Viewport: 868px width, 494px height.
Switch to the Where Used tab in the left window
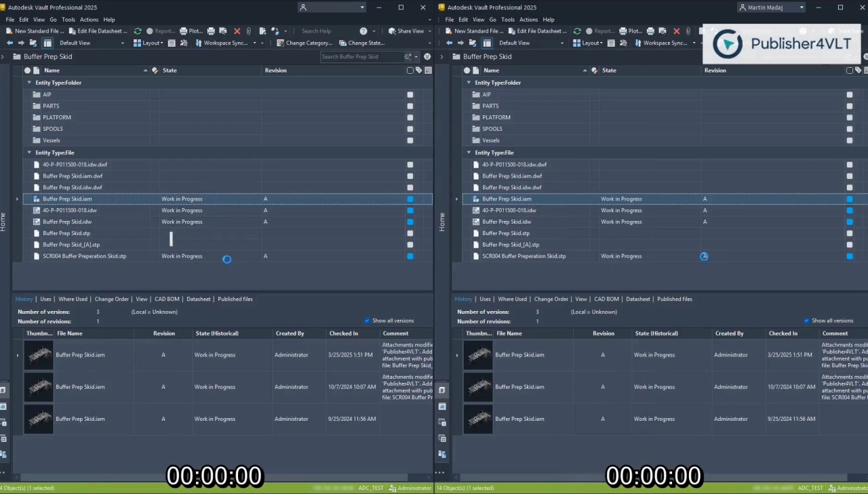pyautogui.click(x=73, y=299)
